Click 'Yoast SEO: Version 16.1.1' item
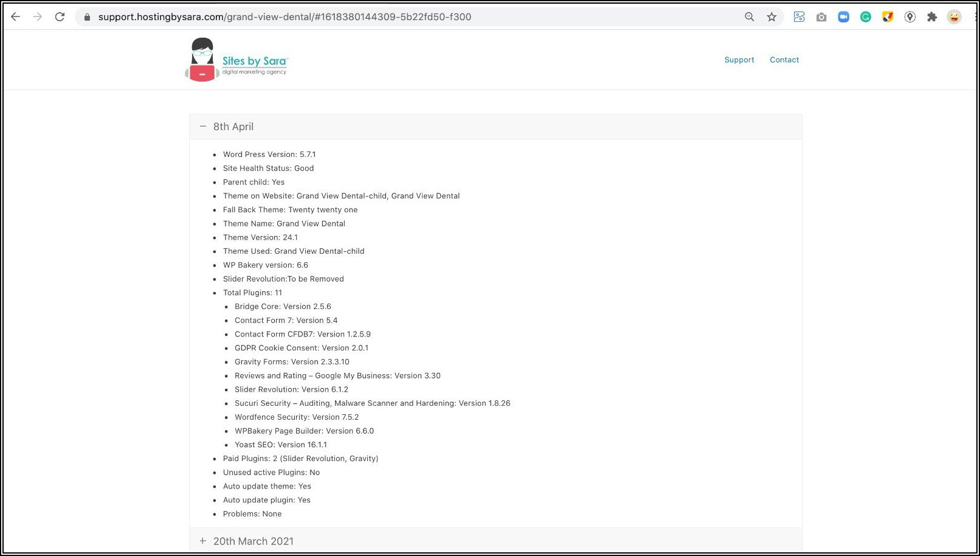 [x=281, y=445]
